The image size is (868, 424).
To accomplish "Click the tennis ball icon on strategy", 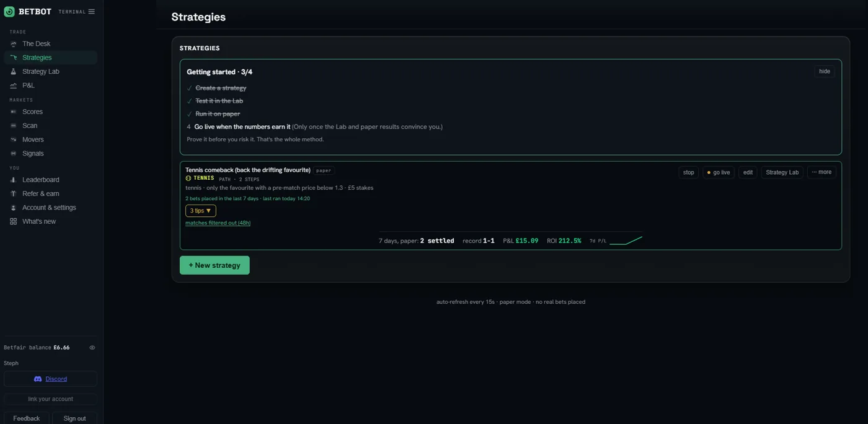I will (188, 179).
